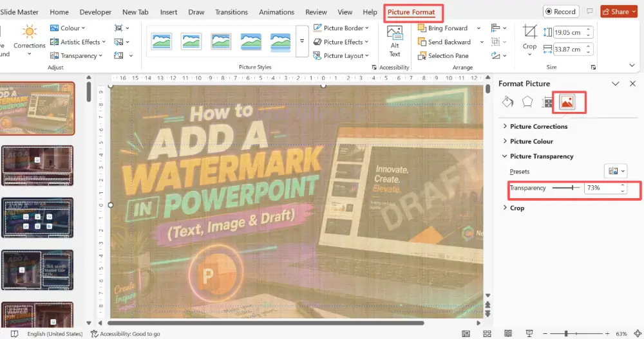The image size is (644, 339).
Task: Click the zoom slider in status bar
Action: click(x=576, y=334)
